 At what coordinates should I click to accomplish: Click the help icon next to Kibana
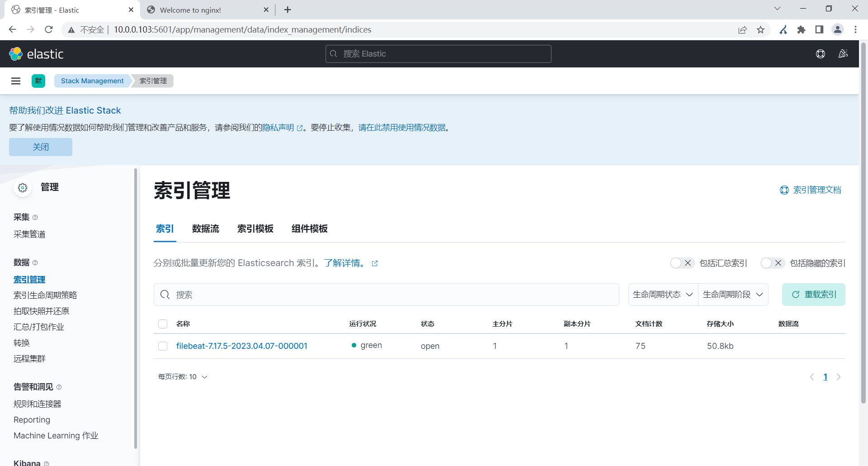pos(46,463)
